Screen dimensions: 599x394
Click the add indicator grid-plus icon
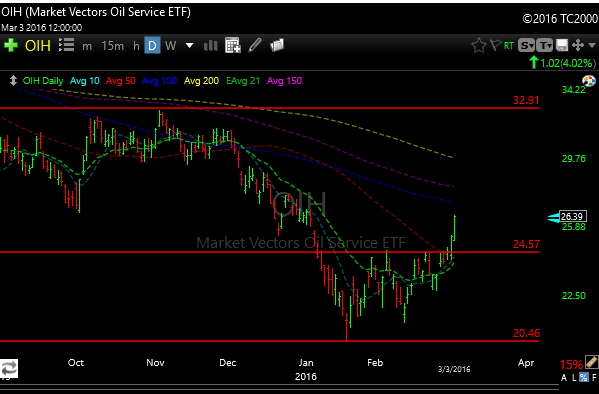tap(233, 45)
